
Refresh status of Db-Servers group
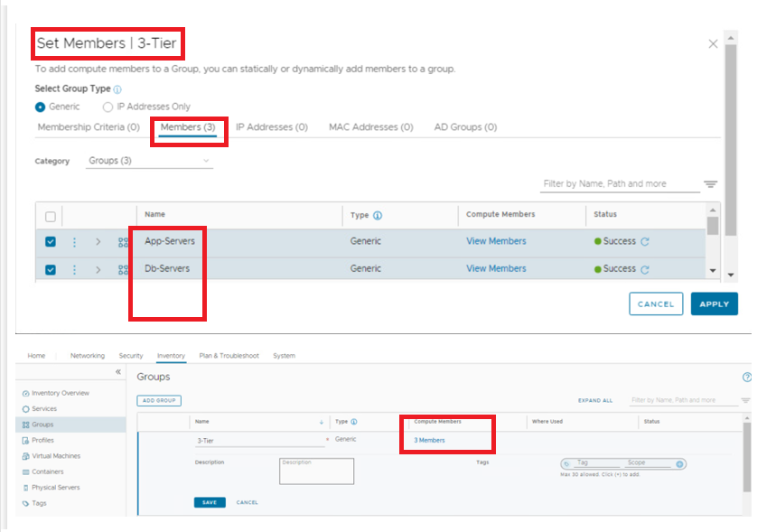(x=645, y=269)
